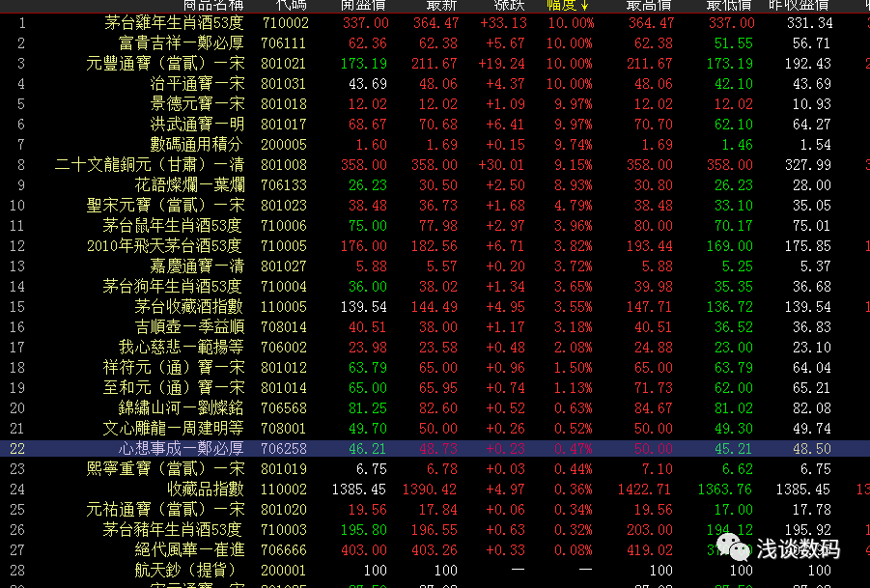Click lowest price 1363.76
The width and height of the screenshot is (870, 588).
[x=725, y=490]
